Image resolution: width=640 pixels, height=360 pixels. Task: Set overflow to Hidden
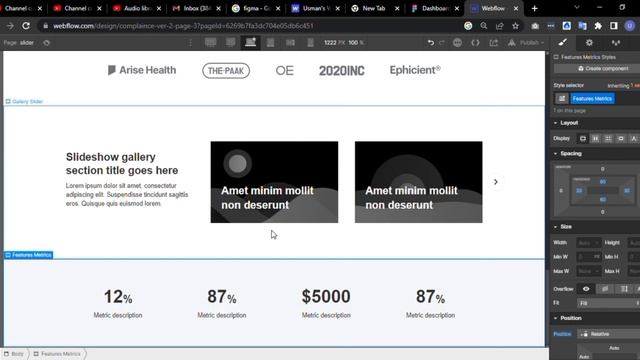point(605,289)
